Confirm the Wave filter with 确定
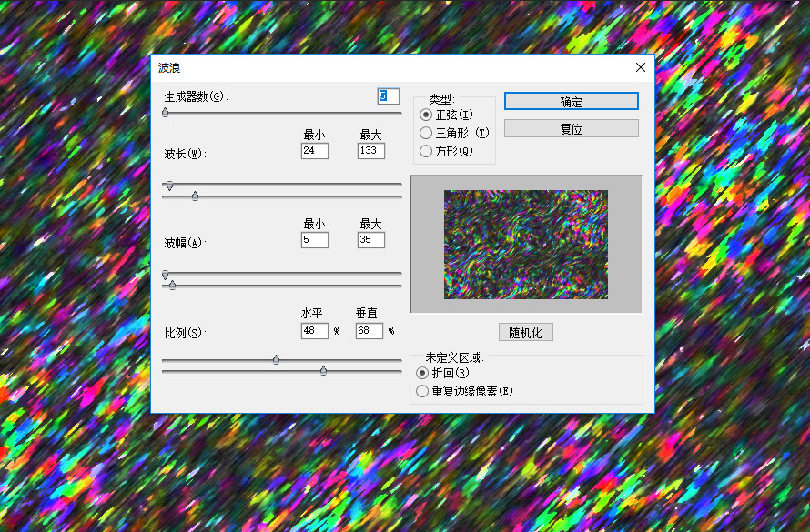 click(x=571, y=101)
